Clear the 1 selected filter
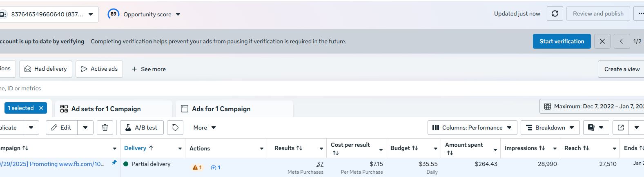 click(x=41, y=108)
